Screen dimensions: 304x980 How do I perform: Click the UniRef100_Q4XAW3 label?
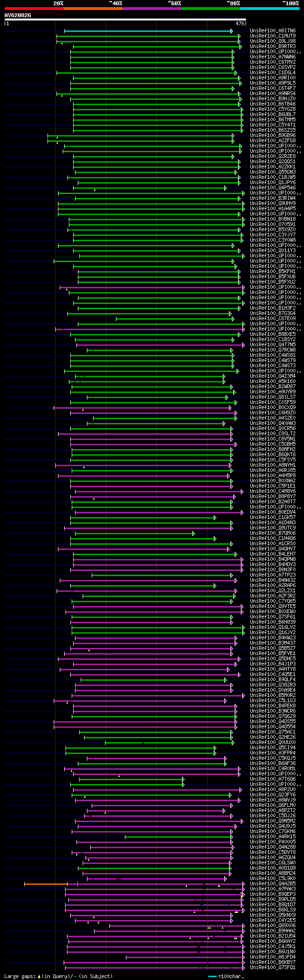[273, 423]
